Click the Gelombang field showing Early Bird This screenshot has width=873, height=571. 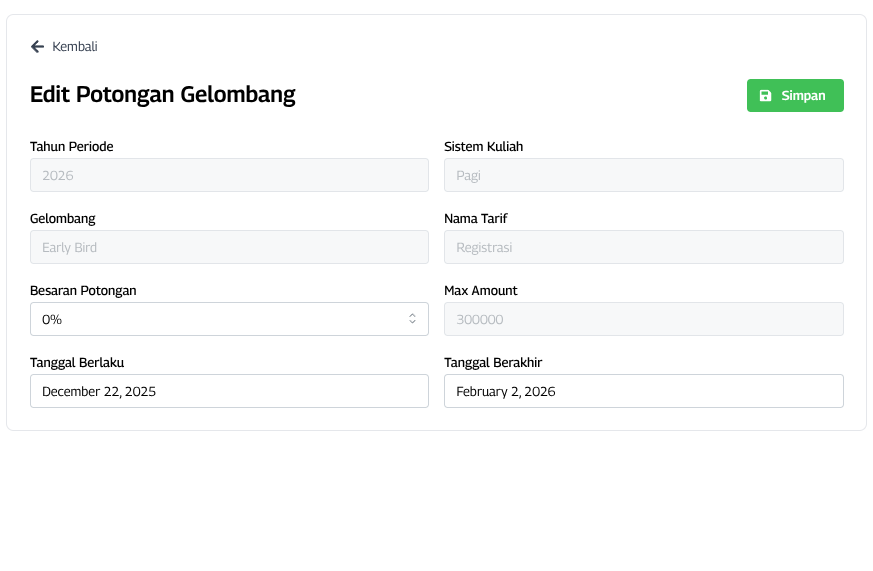(229, 247)
